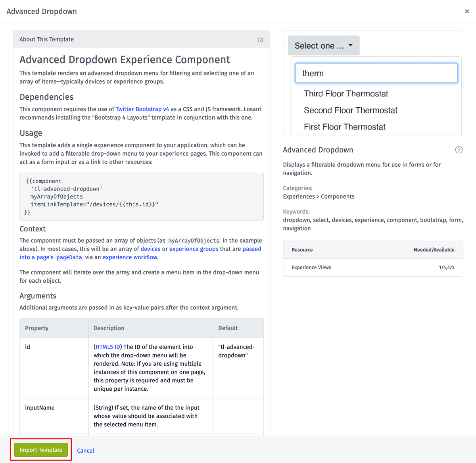Open the experience groups link

[x=194, y=249]
